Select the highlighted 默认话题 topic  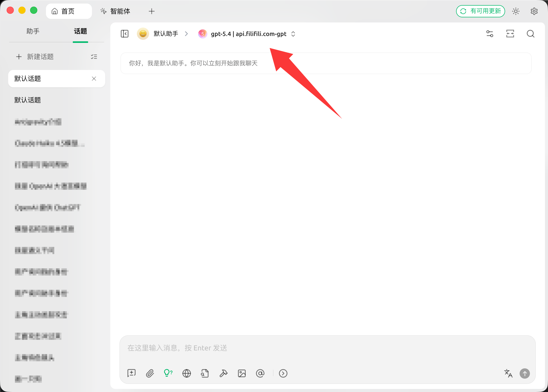tap(57, 79)
